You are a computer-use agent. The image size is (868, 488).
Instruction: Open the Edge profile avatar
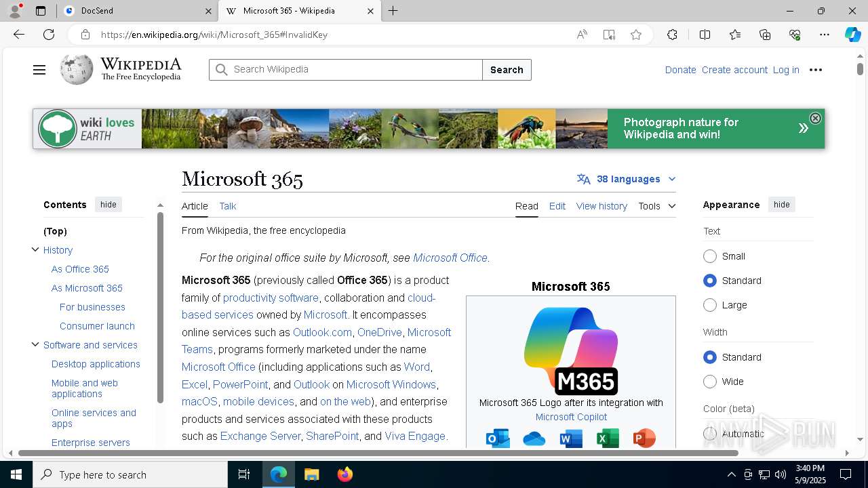(15, 11)
